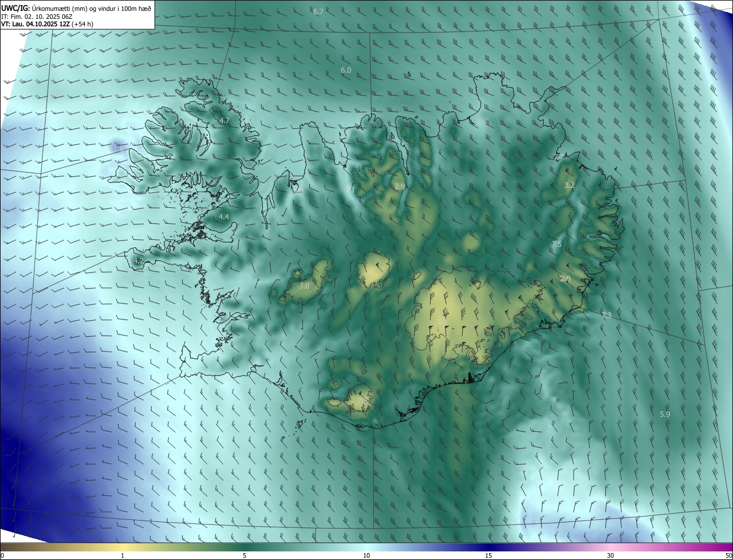Click the 3.2 value in the east
Viewport: 733px width, 560px height.
[569, 185]
